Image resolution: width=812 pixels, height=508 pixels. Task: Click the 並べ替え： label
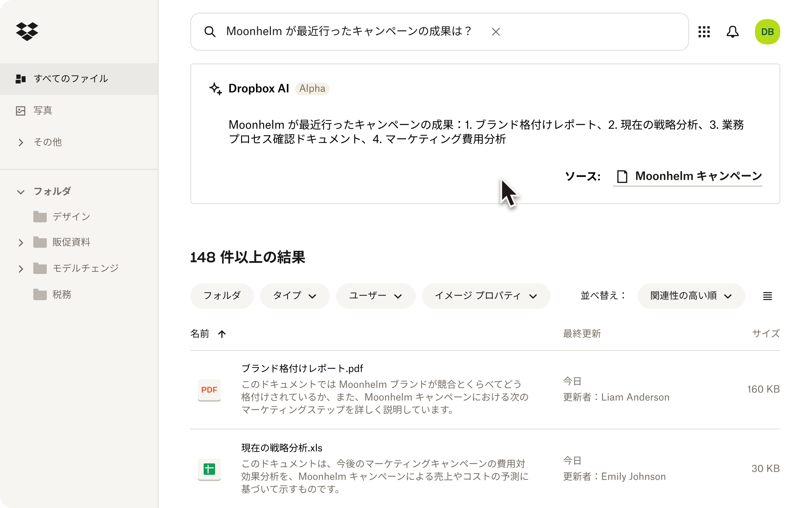click(x=603, y=296)
